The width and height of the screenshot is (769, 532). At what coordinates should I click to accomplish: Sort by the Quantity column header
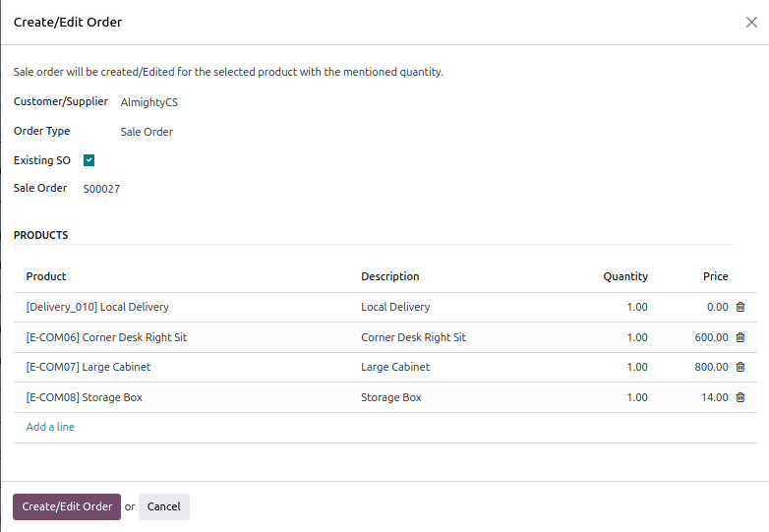(x=624, y=276)
